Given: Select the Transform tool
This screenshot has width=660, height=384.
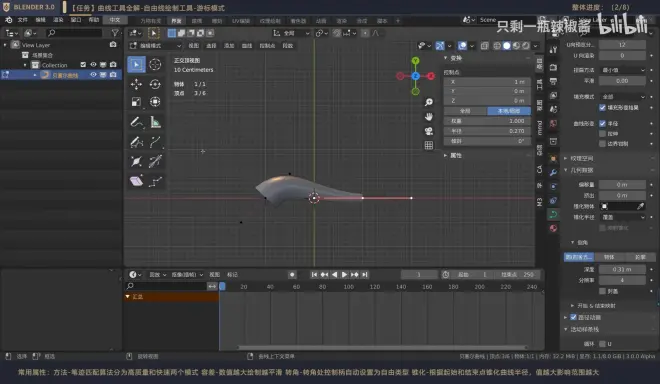Looking at the screenshot, I should coord(155,102).
